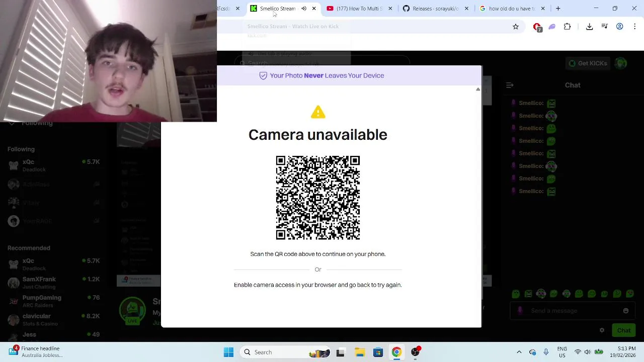Click the Recommended section heading
This screenshot has width=644, height=362.
coord(29,248)
